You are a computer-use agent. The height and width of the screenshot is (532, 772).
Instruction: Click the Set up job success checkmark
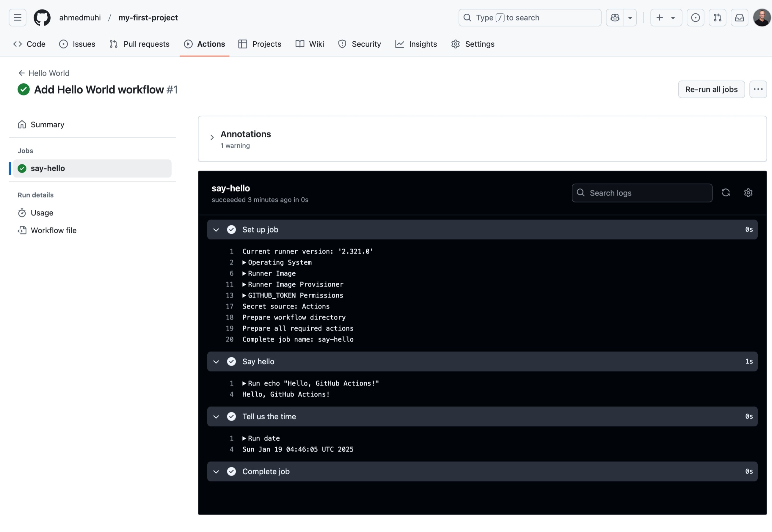[x=231, y=229]
